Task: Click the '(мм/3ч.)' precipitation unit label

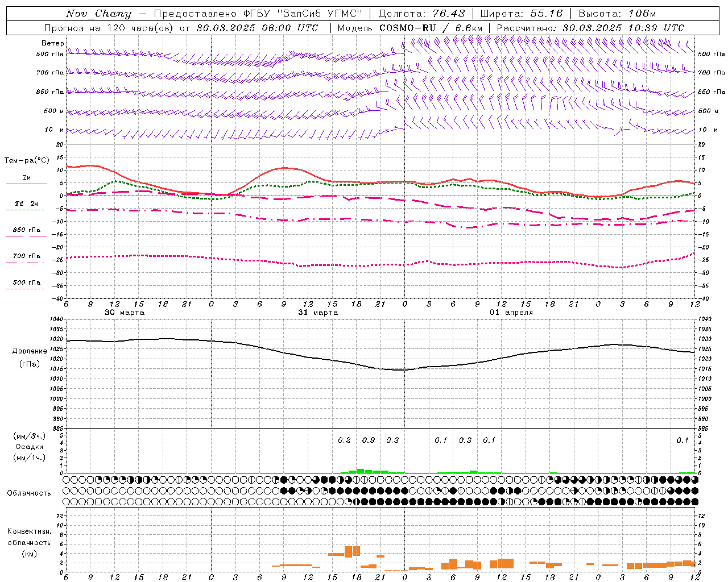Action: [30, 436]
